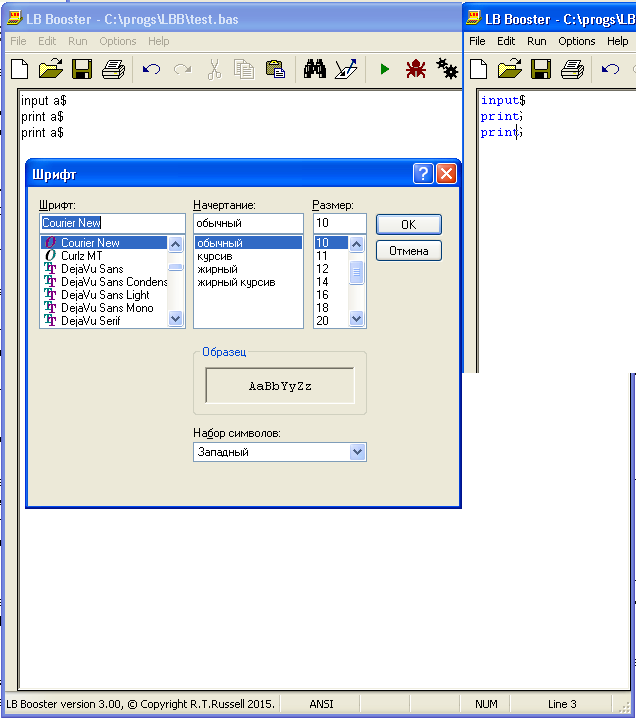Click the size list scrollbar thumb
The height and width of the screenshot is (721, 636).
(x=356, y=273)
